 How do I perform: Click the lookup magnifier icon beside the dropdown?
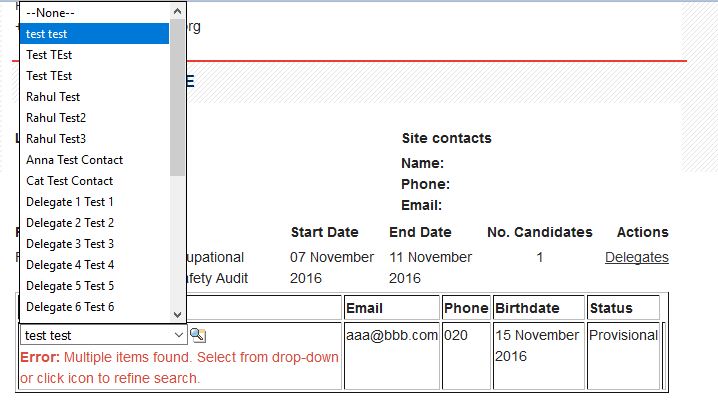click(197, 335)
